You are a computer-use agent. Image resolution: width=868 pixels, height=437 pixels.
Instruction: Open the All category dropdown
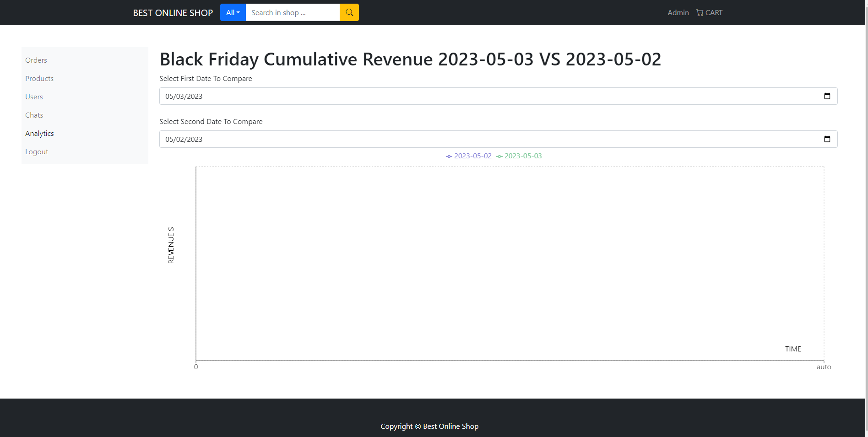233,12
